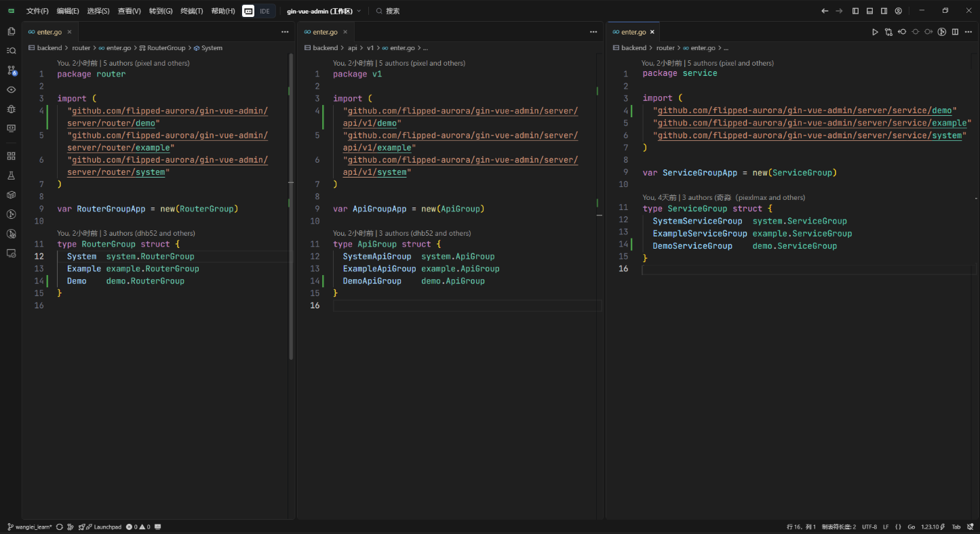Go to next change circle-arrow icon

click(x=928, y=32)
